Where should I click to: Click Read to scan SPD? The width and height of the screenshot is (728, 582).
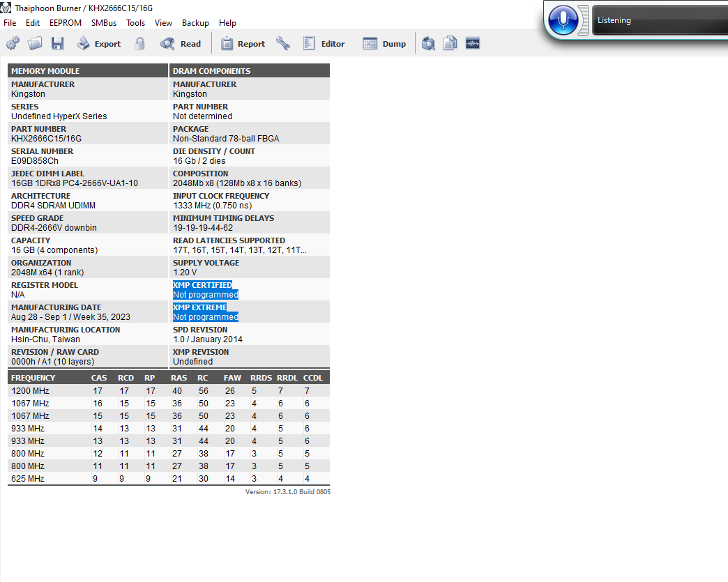181,44
